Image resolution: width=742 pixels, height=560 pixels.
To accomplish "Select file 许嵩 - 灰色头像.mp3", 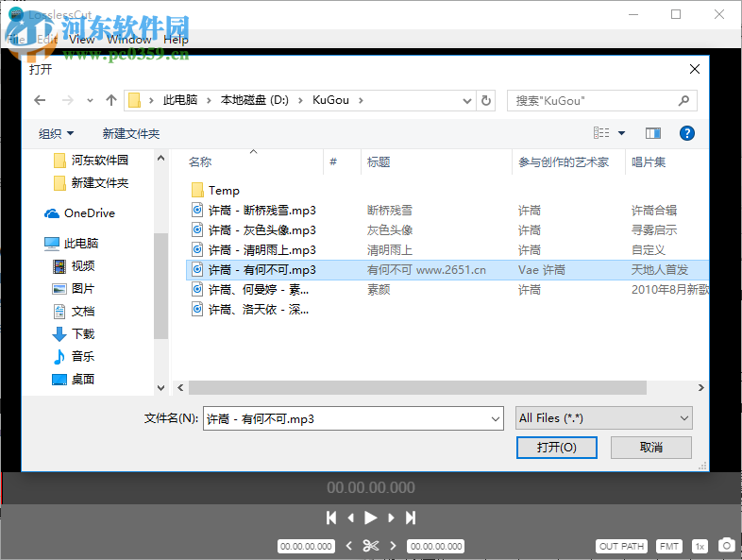I will pyautogui.click(x=254, y=230).
